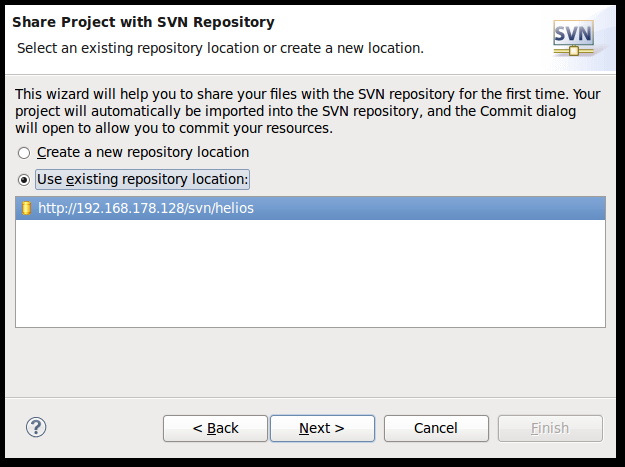Go back with the < Back button

point(215,428)
